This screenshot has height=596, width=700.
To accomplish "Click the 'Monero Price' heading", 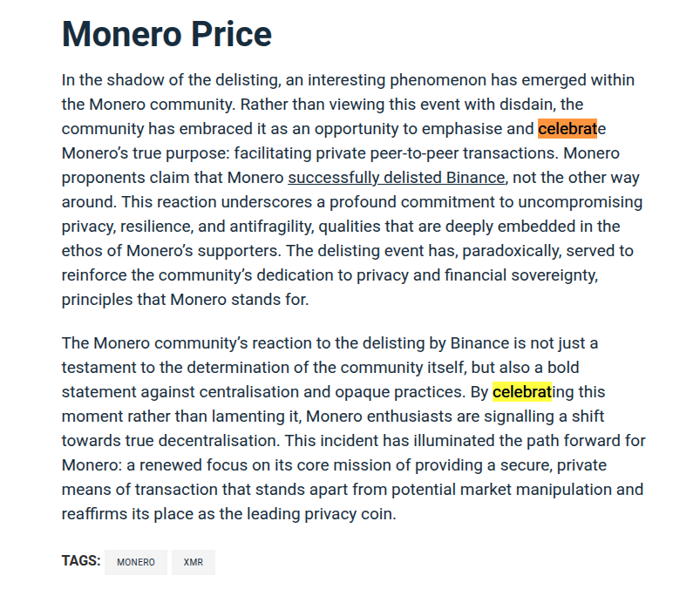I will [x=167, y=35].
